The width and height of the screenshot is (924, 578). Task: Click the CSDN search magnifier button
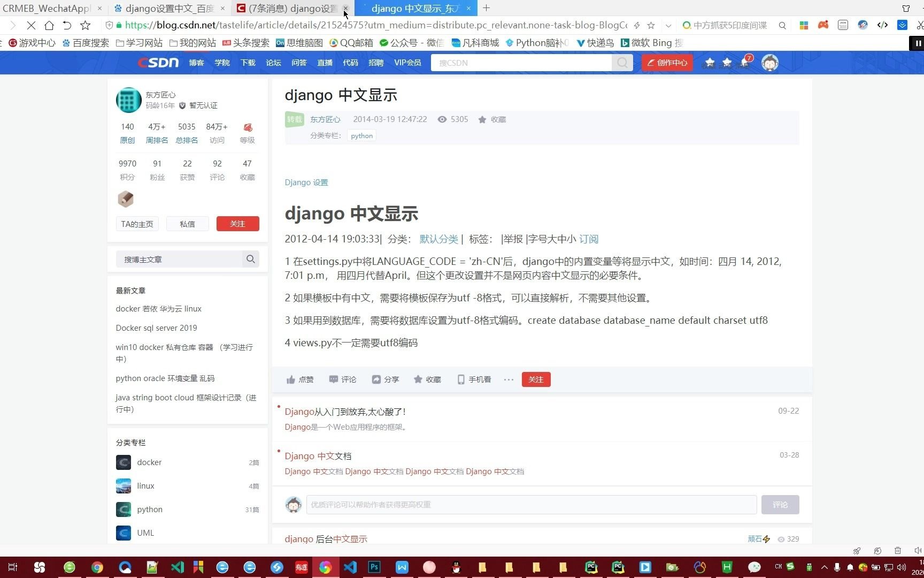click(622, 63)
